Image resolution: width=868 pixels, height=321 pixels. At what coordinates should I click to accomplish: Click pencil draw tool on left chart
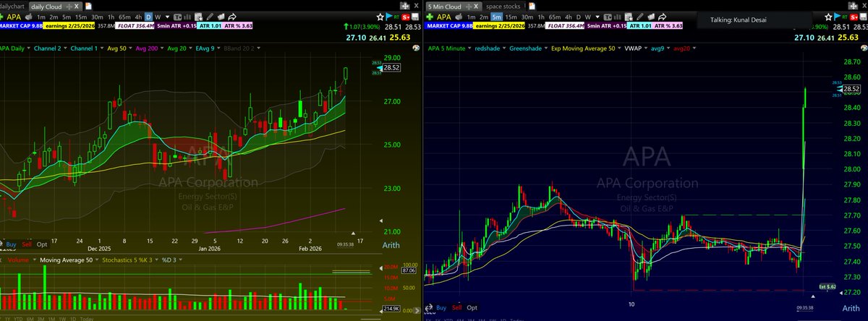210,17
